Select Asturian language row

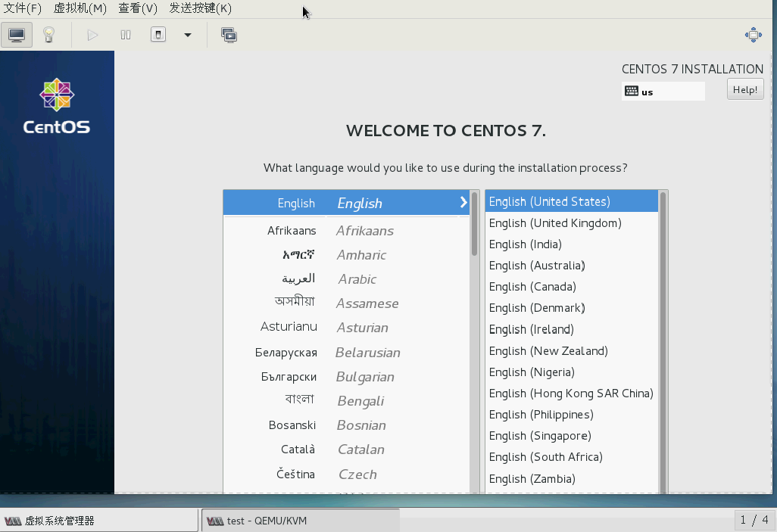[x=346, y=328]
